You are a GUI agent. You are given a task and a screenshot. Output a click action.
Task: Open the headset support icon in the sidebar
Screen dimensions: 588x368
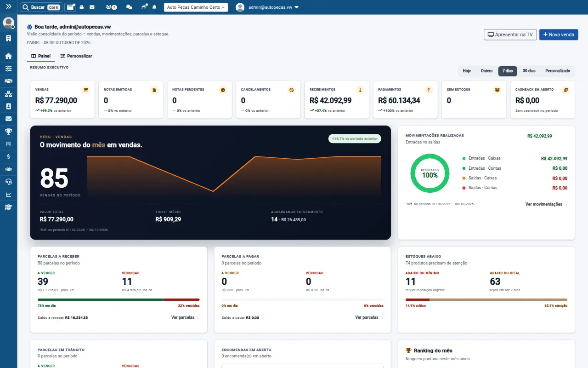[8, 182]
